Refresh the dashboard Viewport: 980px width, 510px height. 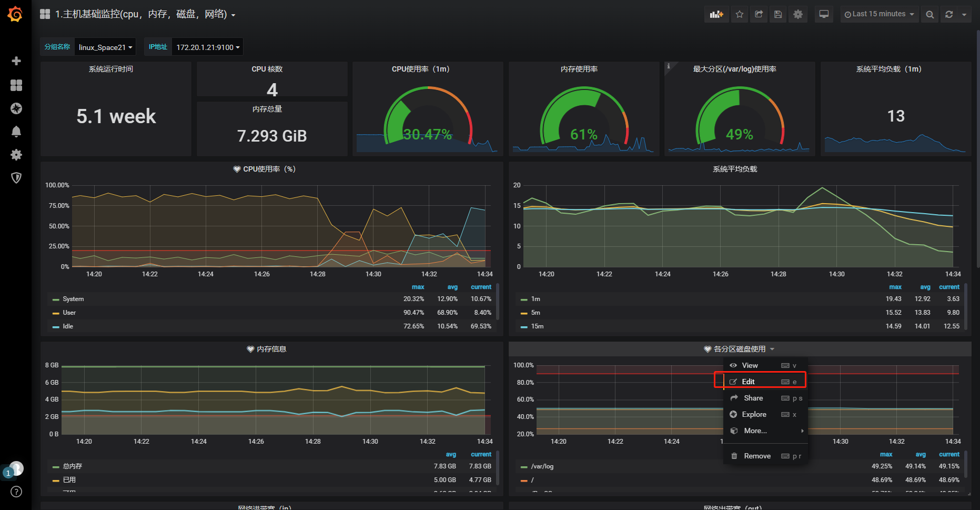tap(949, 14)
